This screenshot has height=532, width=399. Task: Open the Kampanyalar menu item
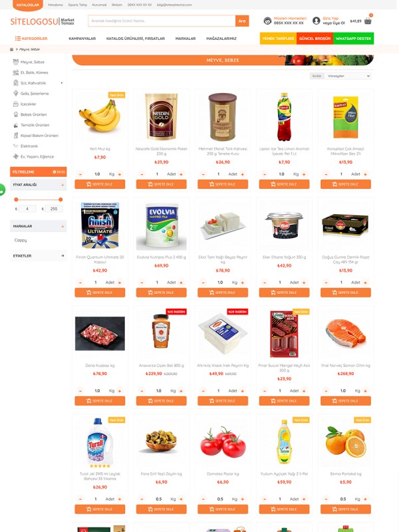(82, 39)
